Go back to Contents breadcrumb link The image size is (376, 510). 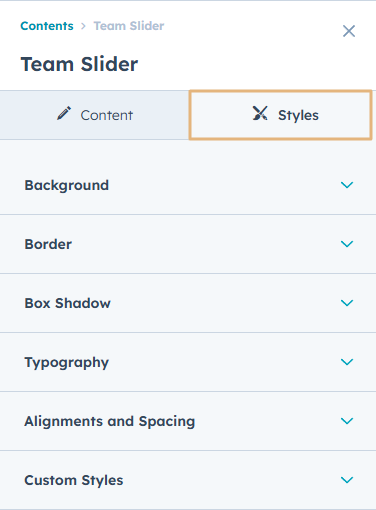[47, 26]
